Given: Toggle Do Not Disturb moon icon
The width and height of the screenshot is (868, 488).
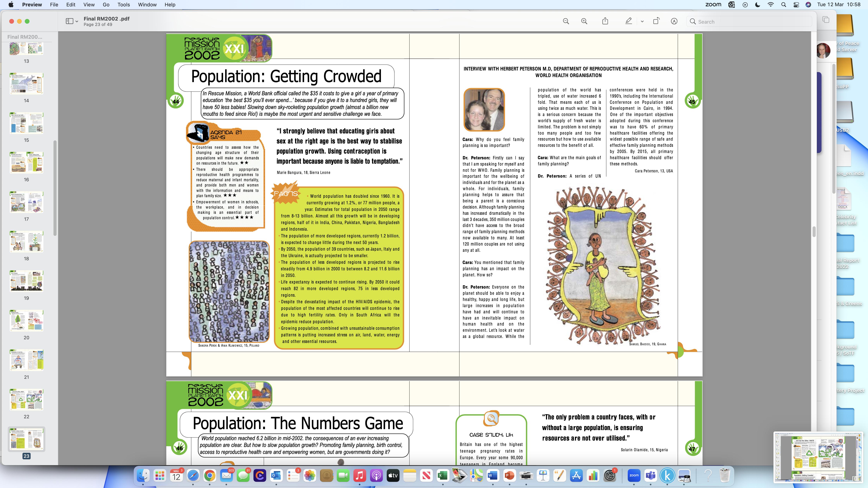Looking at the screenshot, I should click(x=758, y=5).
